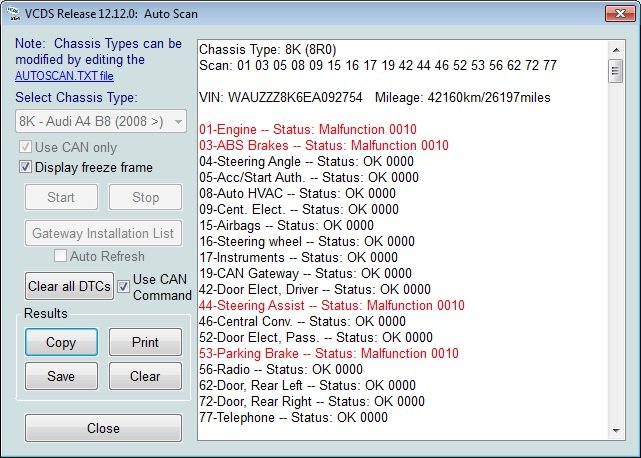Uncheck Display freeze frame checkbox
The width and height of the screenshot is (641, 458).
(25, 167)
